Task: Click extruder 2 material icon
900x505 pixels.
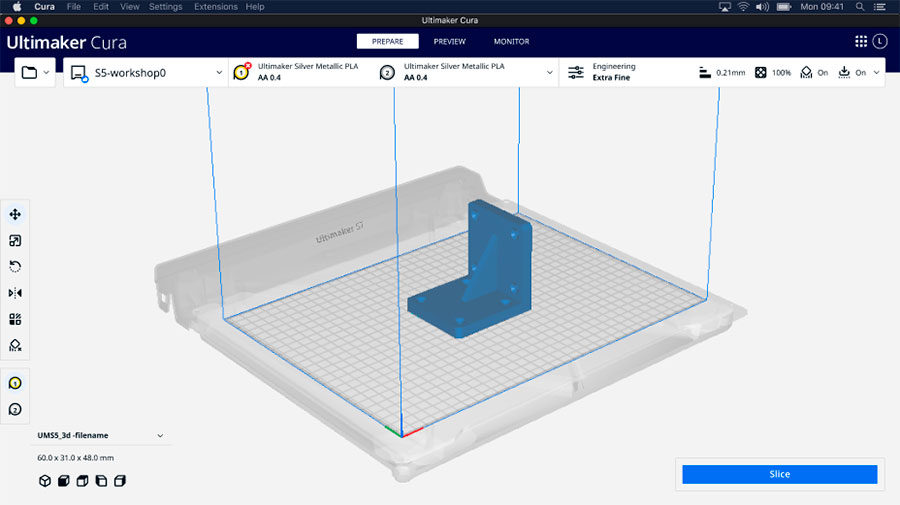Action: [387, 73]
